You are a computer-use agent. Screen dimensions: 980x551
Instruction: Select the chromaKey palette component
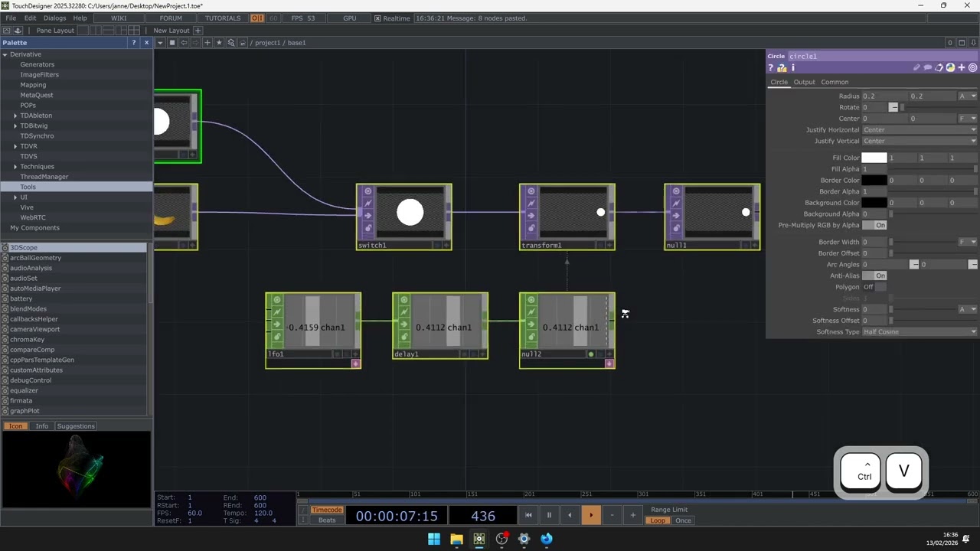[27, 340]
